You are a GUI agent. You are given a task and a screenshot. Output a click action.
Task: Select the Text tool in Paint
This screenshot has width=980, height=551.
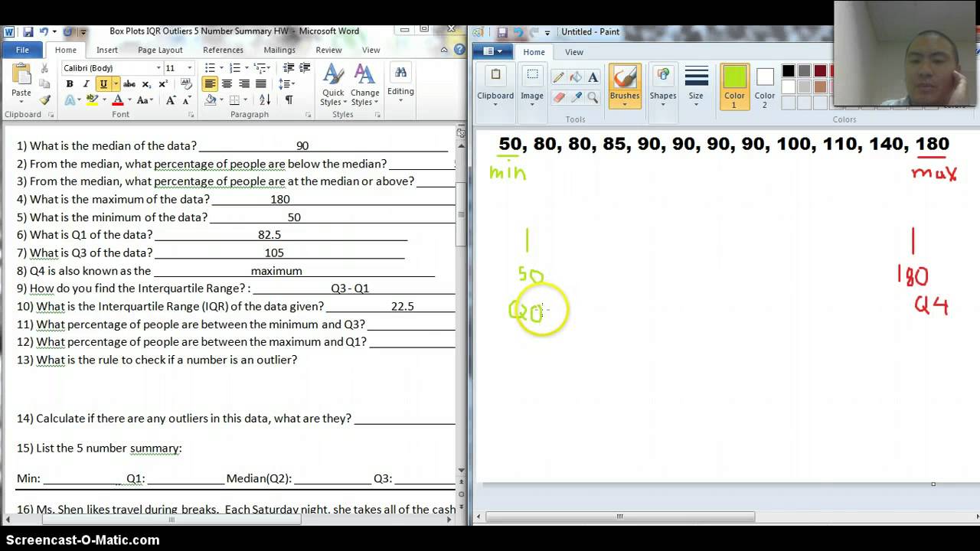[x=593, y=77]
